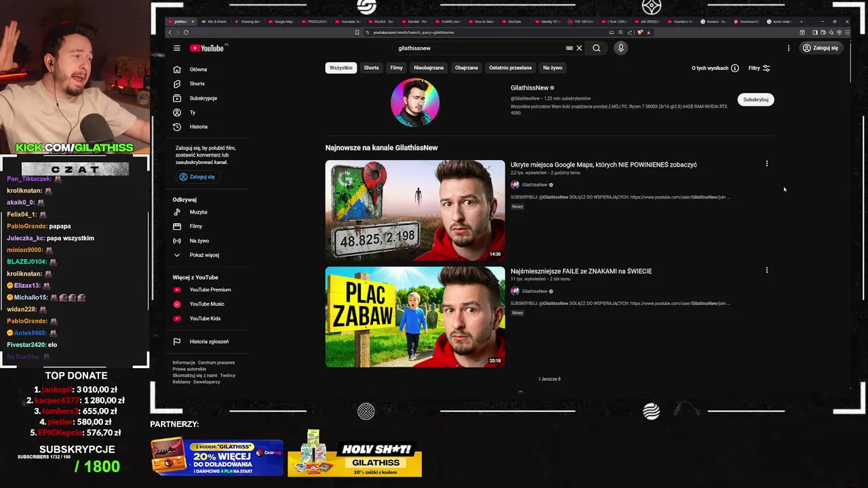Screen dimensions: 868x488
Task: Select the Shorts filter chip
Action: click(372, 68)
